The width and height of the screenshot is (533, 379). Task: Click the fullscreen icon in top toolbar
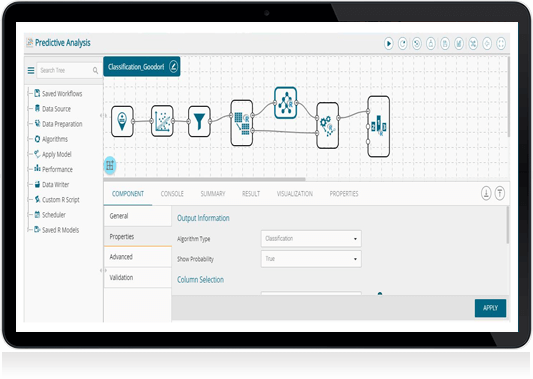coord(501,44)
